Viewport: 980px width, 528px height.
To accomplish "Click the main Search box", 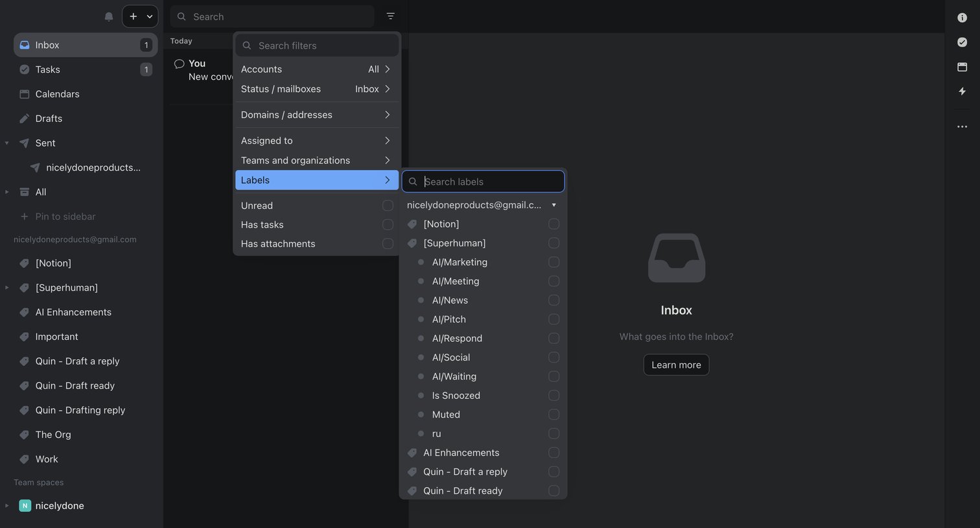I will point(272,16).
